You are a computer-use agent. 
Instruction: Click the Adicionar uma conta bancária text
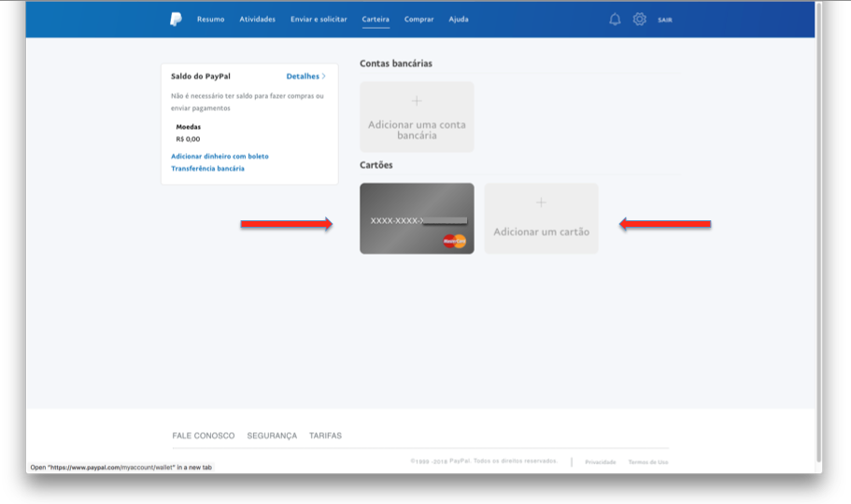[x=417, y=131]
